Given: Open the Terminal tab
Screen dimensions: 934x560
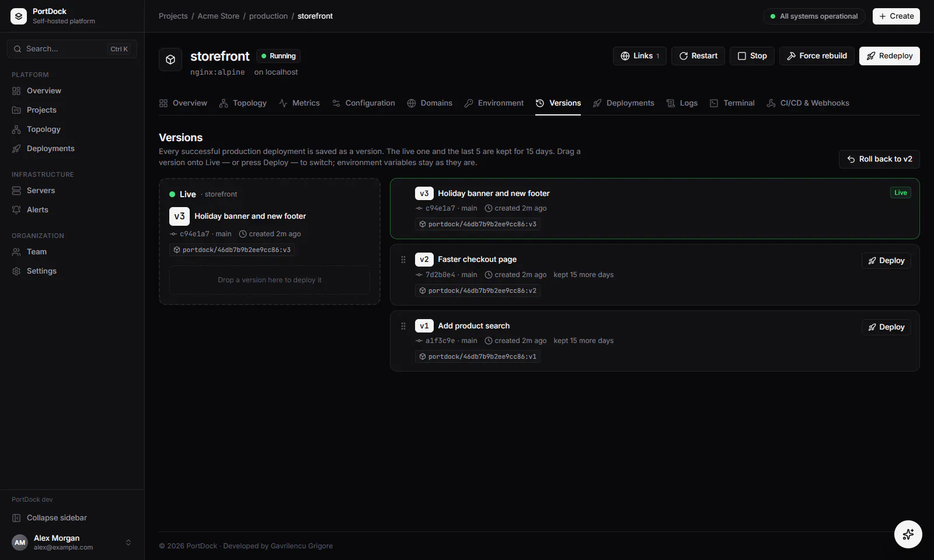Looking at the screenshot, I should click(x=732, y=103).
